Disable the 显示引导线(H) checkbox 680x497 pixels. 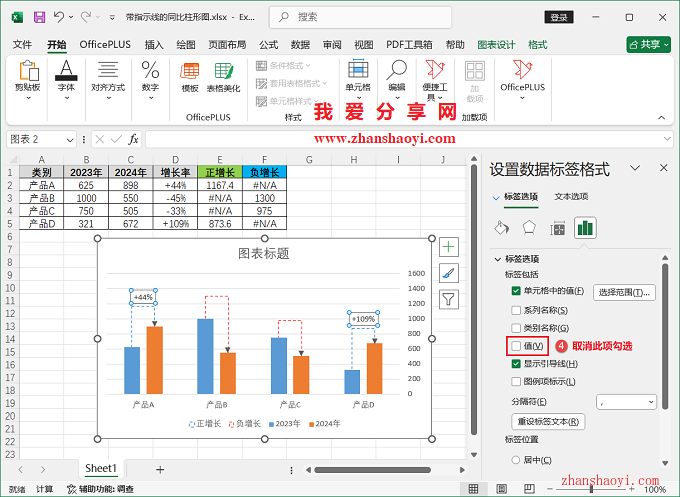(516, 364)
